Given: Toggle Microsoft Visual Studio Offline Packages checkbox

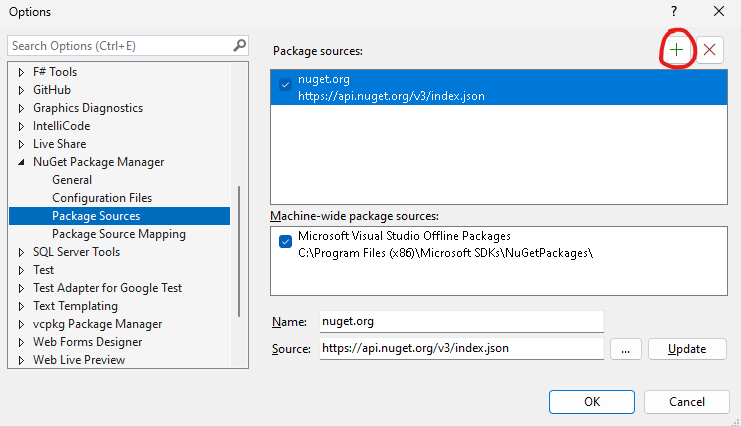Looking at the screenshot, I should tap(285, 242).
